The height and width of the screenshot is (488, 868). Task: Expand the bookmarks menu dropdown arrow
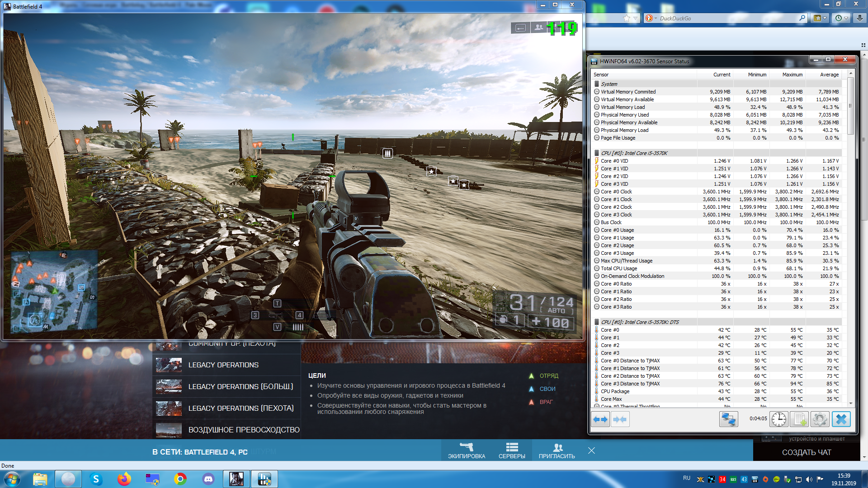pyautogui.click(x=825, y=18)
